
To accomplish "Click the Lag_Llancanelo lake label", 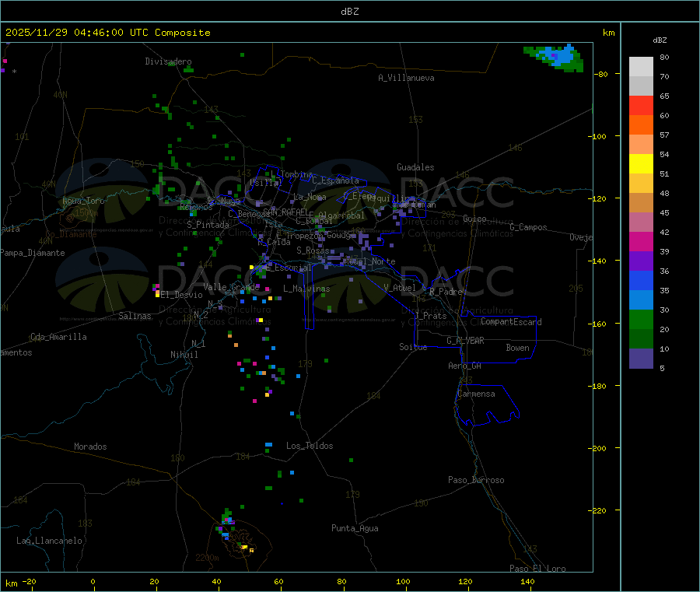I will (49, 540).
